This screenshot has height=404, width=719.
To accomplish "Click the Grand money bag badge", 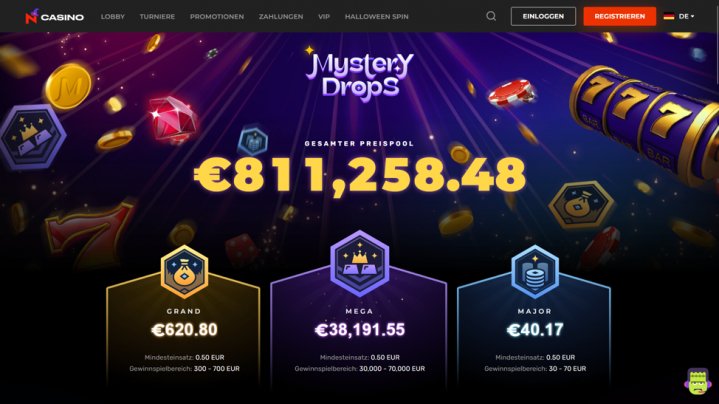I will 184,272.
